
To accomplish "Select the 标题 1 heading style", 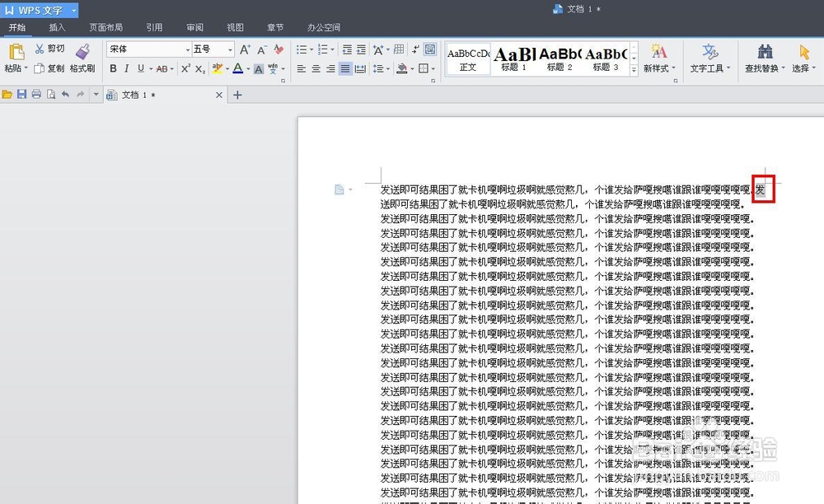I will (x=513, y=58).
